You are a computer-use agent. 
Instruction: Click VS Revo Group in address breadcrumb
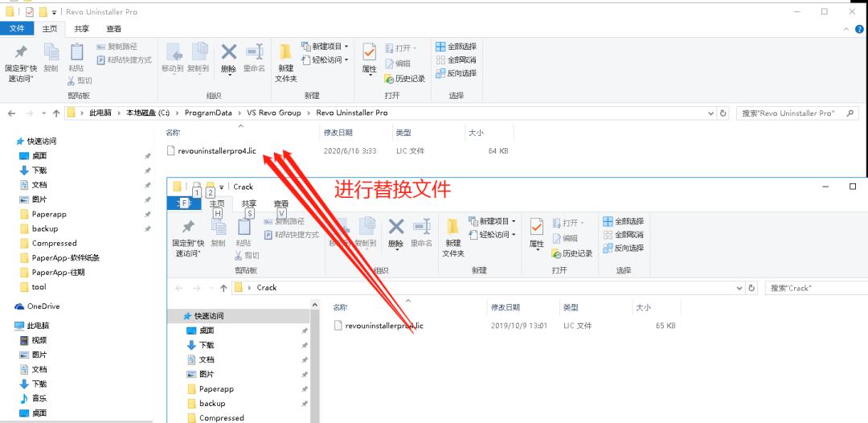[x=274, y=113]
